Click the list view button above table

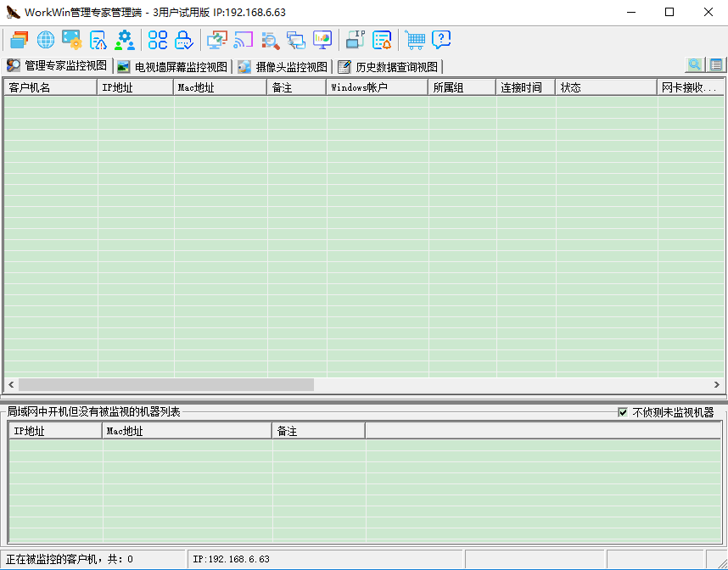point(716,65)
